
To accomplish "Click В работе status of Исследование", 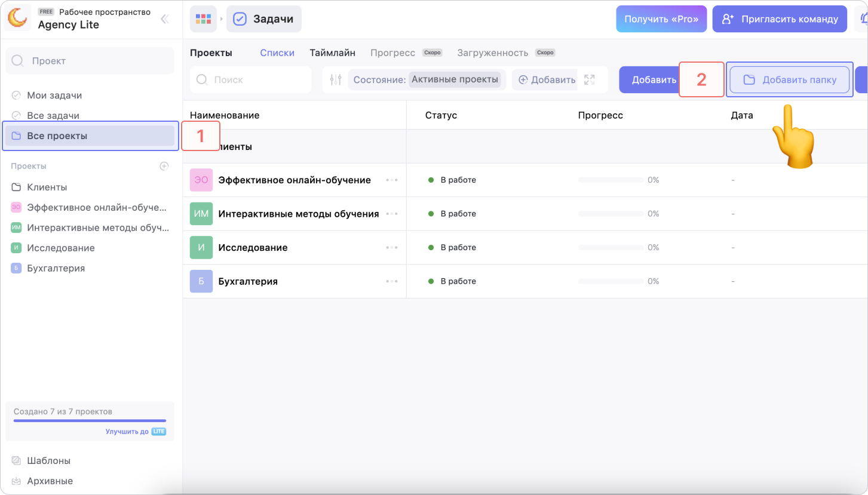I will click(452, 247).
